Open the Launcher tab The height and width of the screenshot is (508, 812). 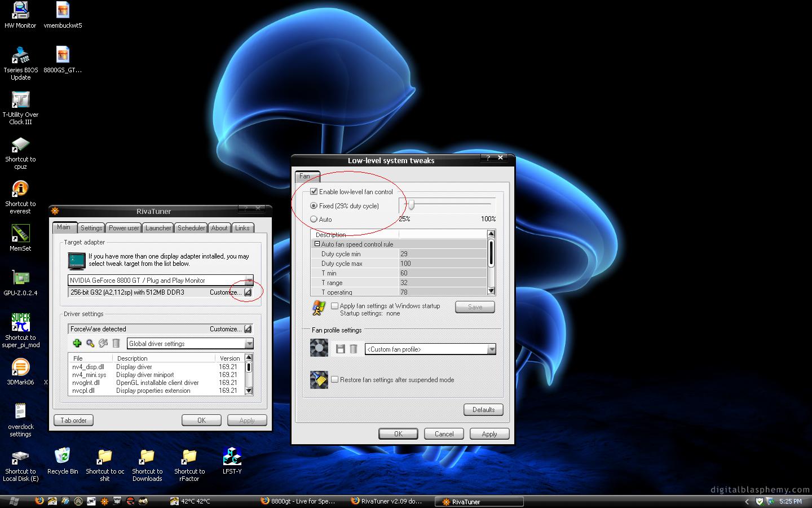click(x=158, y=228)
